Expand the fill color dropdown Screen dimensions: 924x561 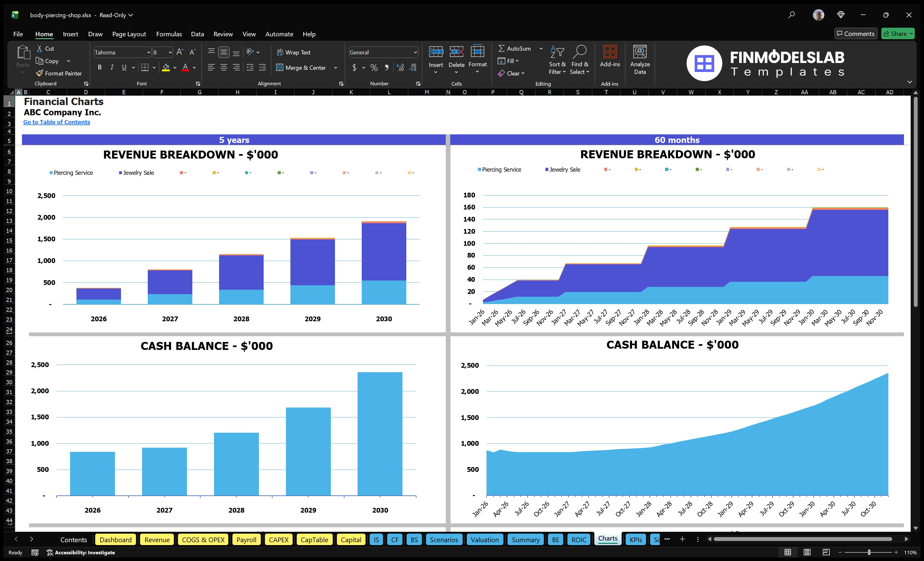point(174,67)
